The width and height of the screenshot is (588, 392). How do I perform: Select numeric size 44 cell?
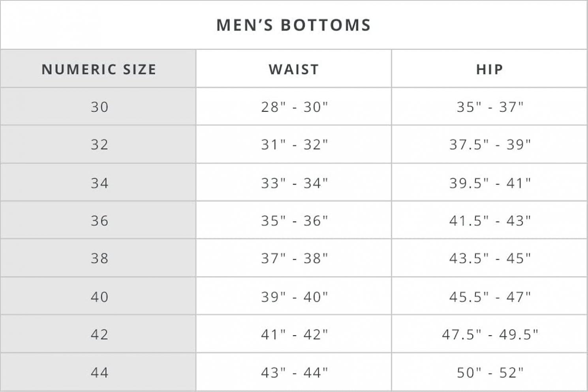[x=99, y=372]
